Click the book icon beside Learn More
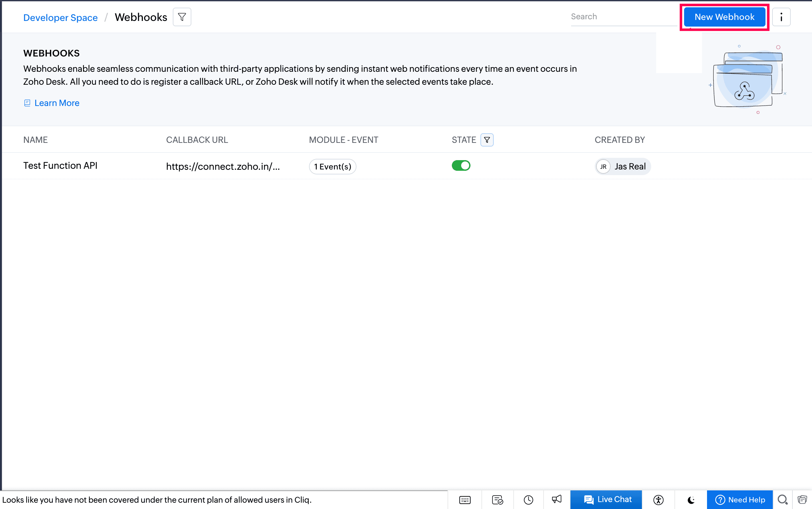 (27, 103)
